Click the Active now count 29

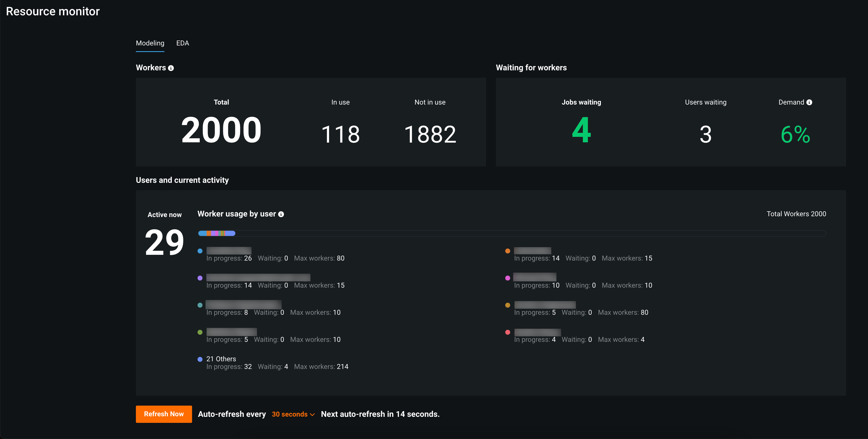[164, 242]
